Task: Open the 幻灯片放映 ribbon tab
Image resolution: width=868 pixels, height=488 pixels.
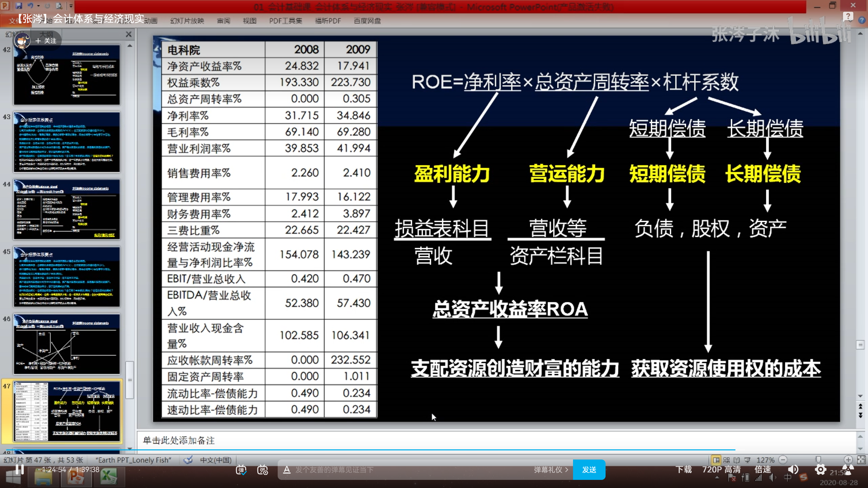Action: click(x=187, y=21)
